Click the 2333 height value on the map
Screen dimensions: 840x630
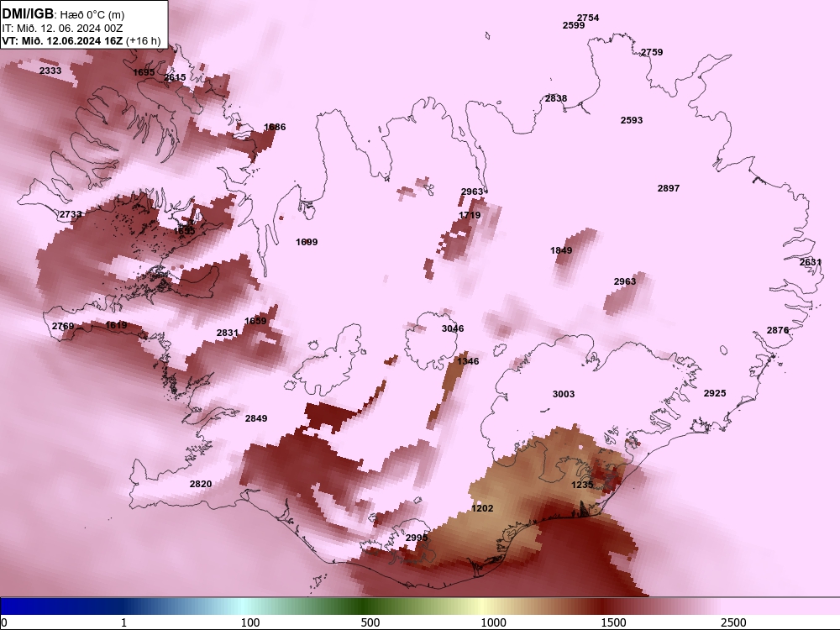coord(50,71)
